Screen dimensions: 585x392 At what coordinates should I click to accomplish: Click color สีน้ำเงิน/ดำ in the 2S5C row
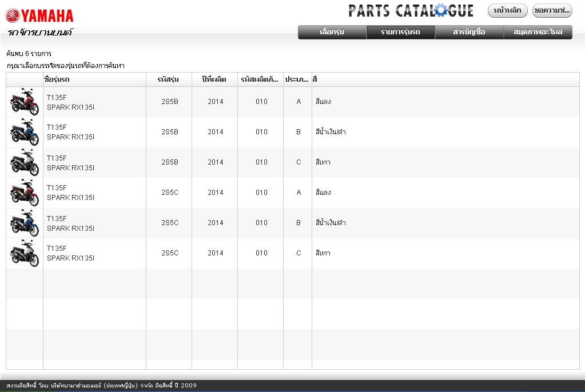pyautogui.click(x=331, y=222)
